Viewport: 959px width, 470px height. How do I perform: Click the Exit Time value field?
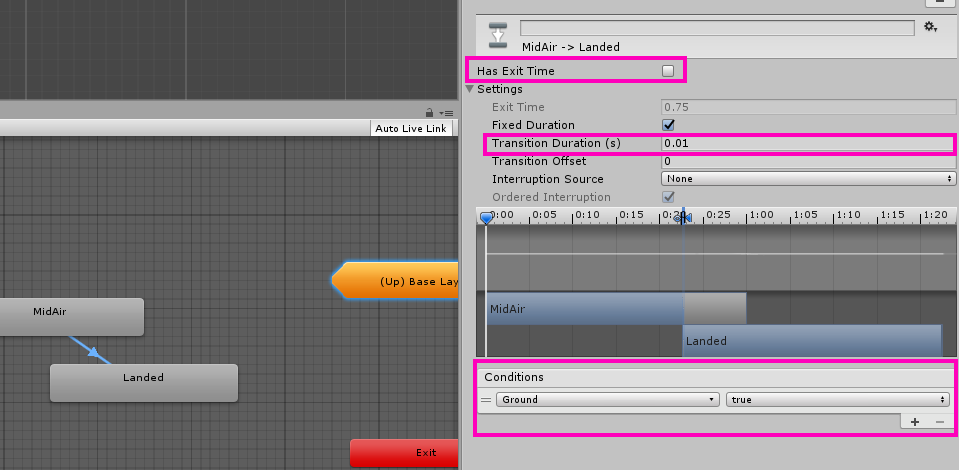click(x=808, y=107)
